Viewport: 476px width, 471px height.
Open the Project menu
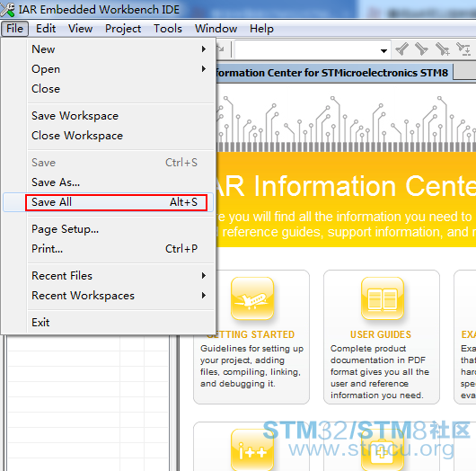coord(123,29)
